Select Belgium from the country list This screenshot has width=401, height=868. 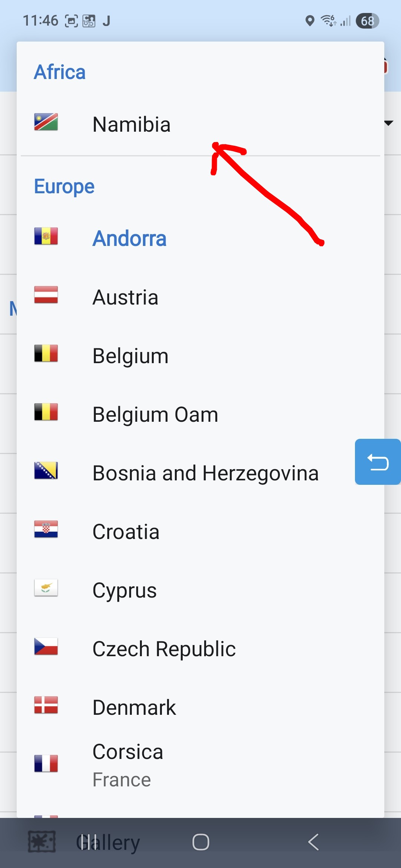[130, 356]
